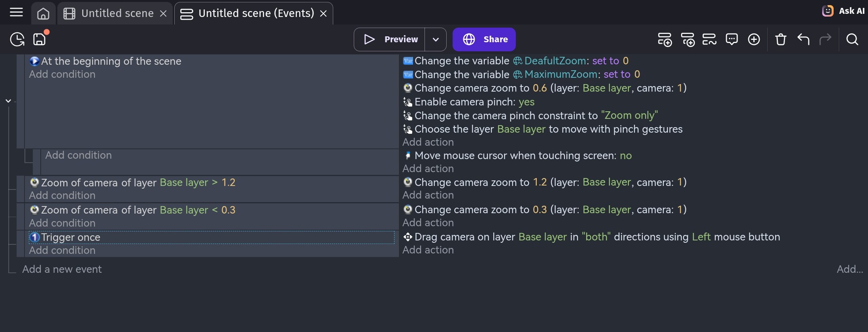Collapse the first event using the chevron

8,101
